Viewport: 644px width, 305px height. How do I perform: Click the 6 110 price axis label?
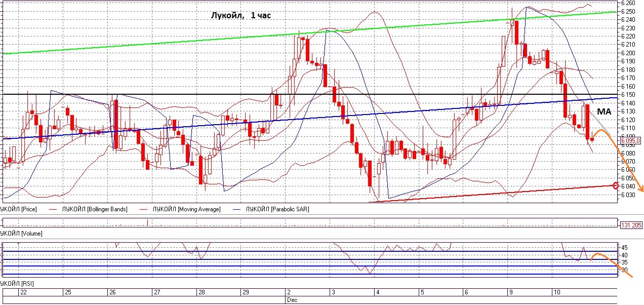pos(628,128)
